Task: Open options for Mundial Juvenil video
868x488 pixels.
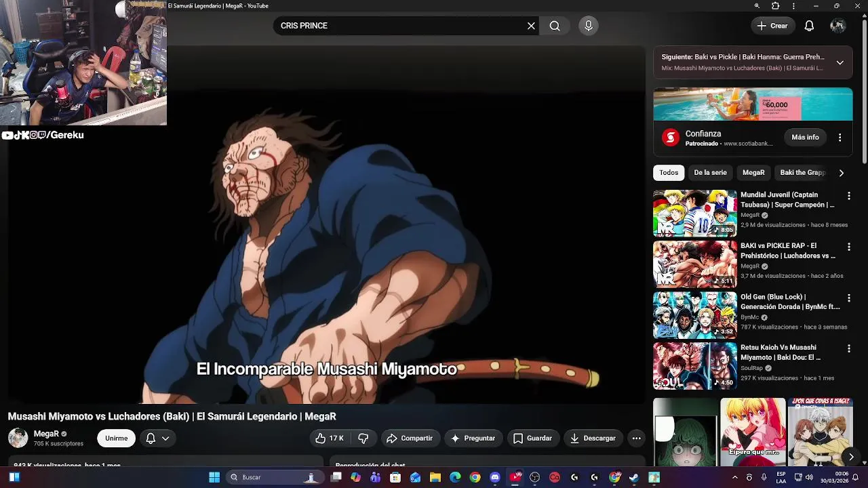Action: click(x=848, y=196)
